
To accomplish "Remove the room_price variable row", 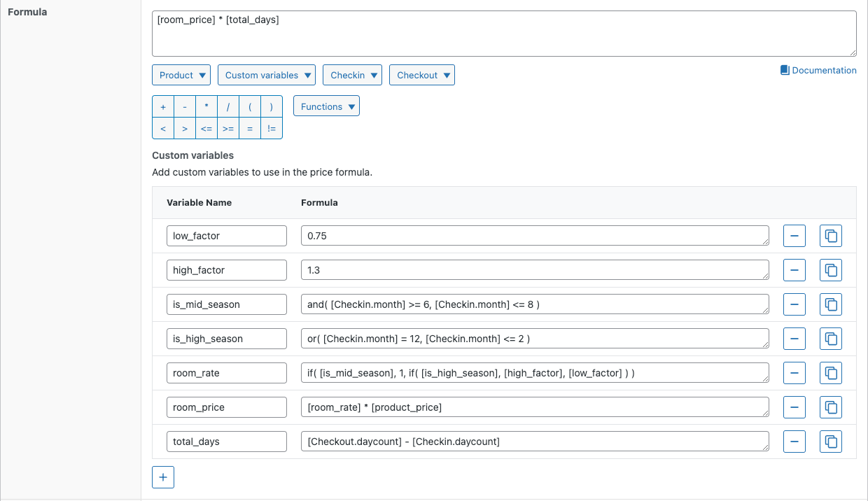I will 794,407.
